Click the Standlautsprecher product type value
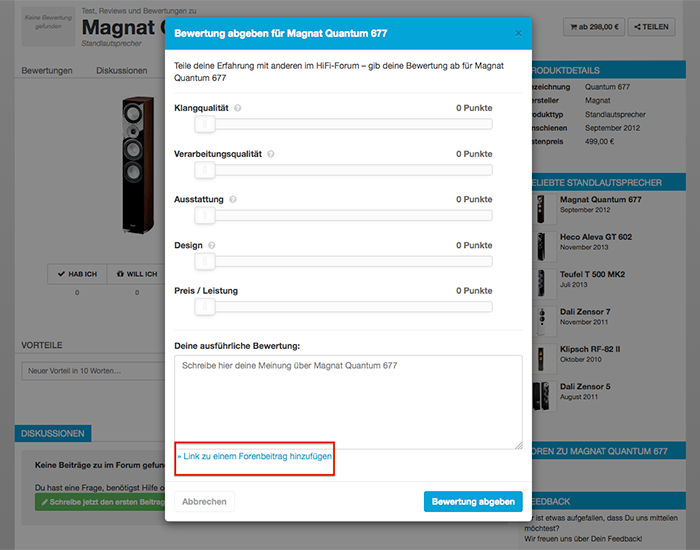 tap(615, 115)
